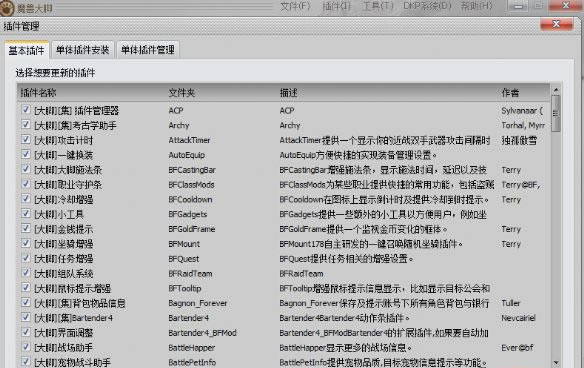The height and width of the screenshot is (368, 584).
Task: Toggle the 背包物品信息 Bagnon_Forever checkbox
Action: pyautogui.click(x=25, y=302)
